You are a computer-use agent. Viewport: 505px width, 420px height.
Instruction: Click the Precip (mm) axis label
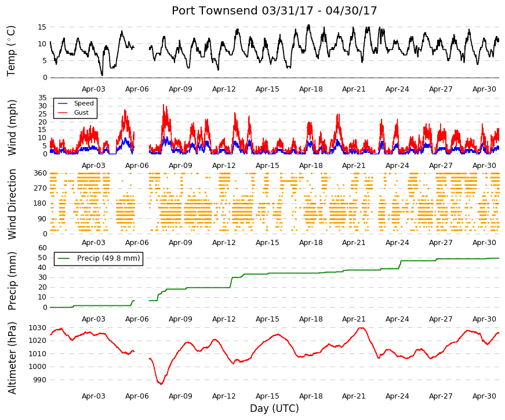12,281
